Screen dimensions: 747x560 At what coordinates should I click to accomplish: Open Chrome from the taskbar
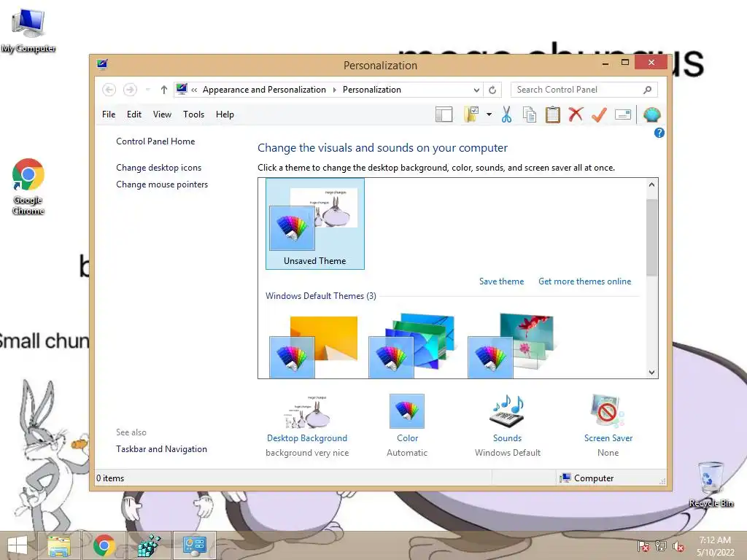pyautogui.click(x=104, y=545)
